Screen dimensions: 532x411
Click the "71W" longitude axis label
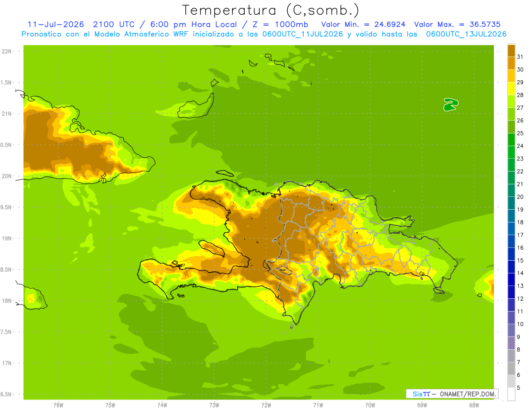pyautogui.click(x=318, y=405)
